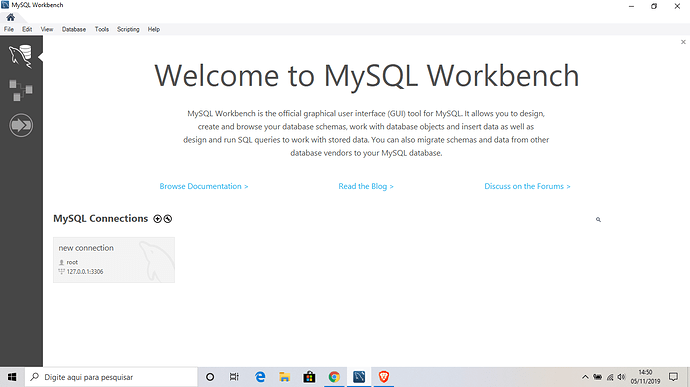Expand hidden system tray icons chevron
The image size is (690, 387).
[585, 377]
